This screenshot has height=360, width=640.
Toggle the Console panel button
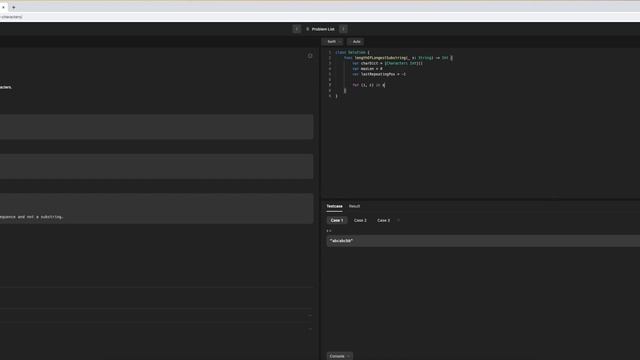click(339, 356)
